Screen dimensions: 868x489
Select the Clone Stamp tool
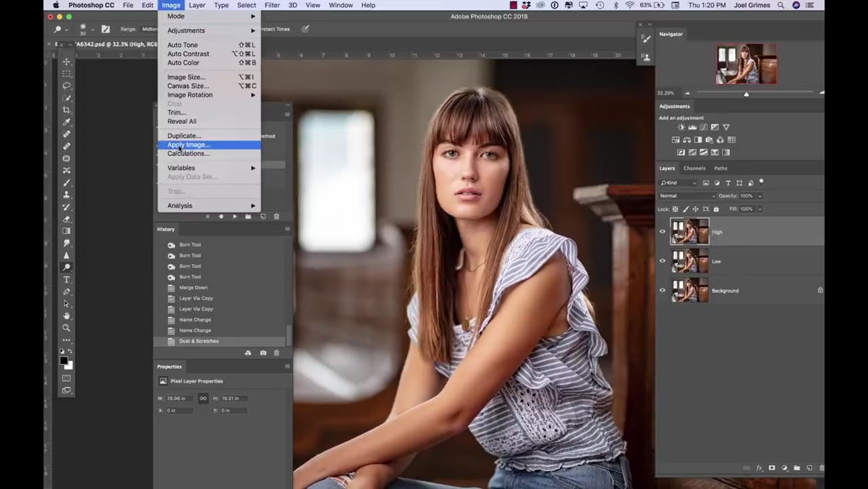(x=67, y=195)
